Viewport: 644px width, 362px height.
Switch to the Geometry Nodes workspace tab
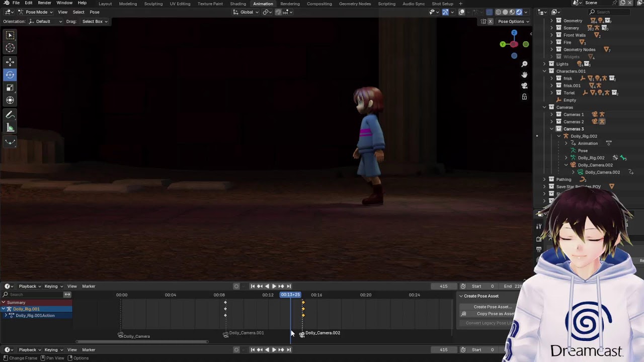(x=355, y=4)
